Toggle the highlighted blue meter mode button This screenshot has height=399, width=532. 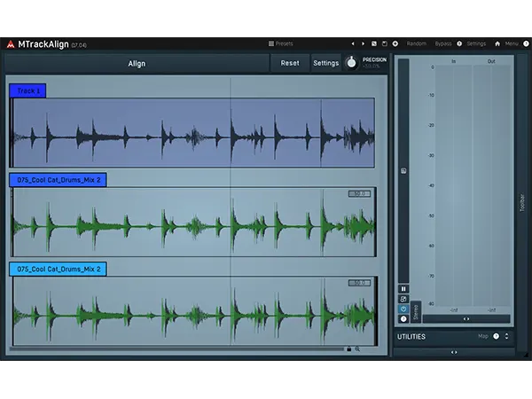click(403, 309)
